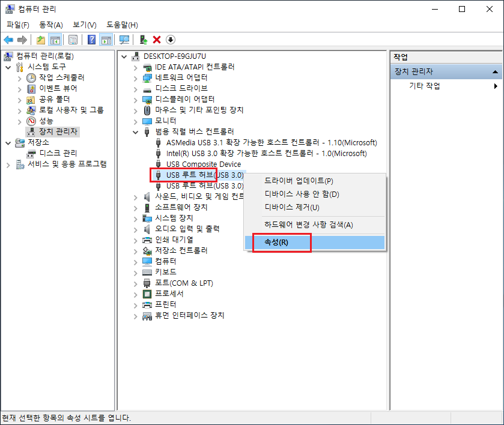Choose 디바이스 사용 안 함(D) option
The height and width of the screenshot is (425, 504).
(x=315, y=194)
